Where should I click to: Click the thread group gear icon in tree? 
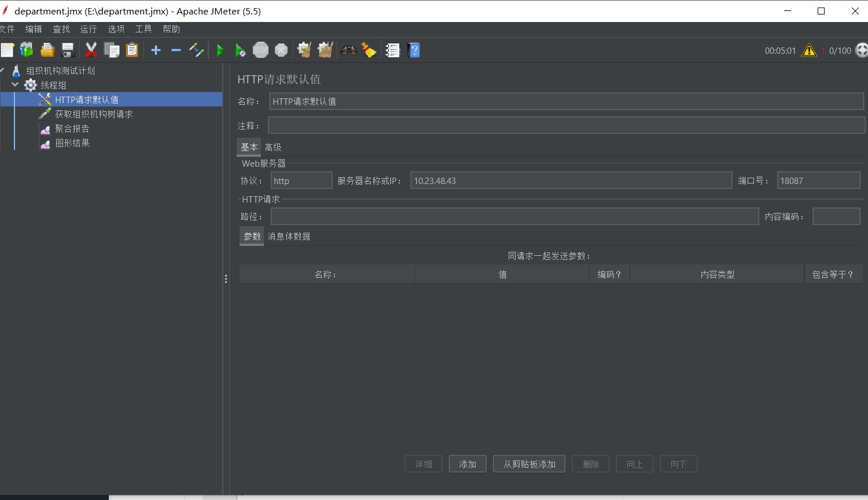click(x=31, y=85)
